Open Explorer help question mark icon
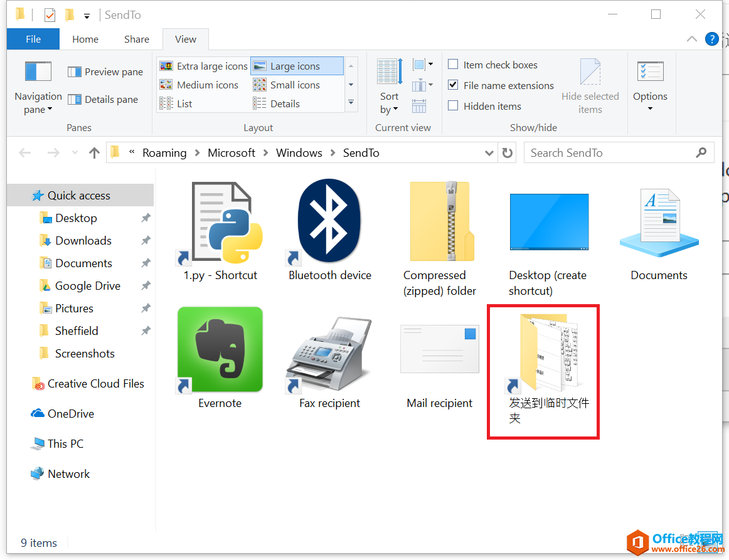Viewport: 729px width, 560px height. (x=711, y=39)
